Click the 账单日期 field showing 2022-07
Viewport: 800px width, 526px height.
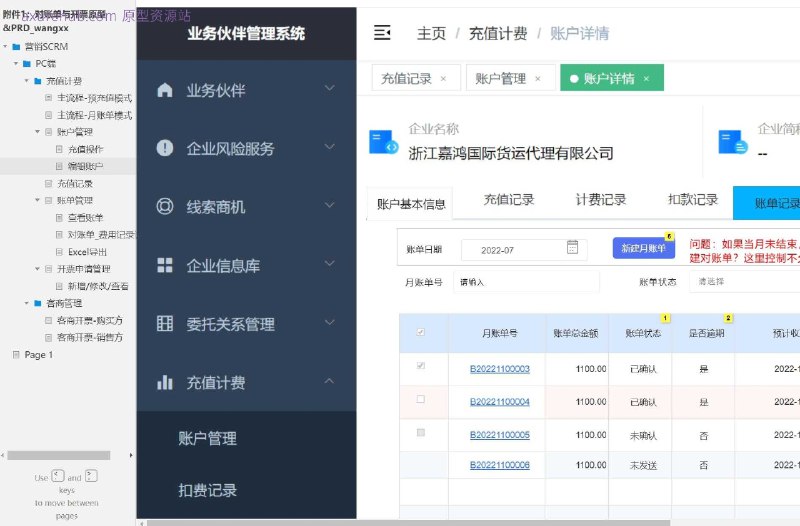pyautogui.click(x=524, y=250)
